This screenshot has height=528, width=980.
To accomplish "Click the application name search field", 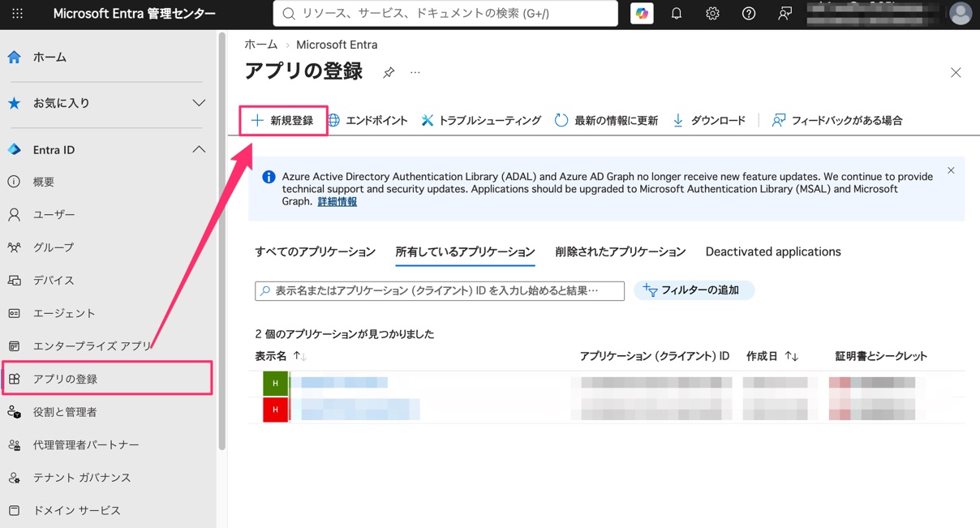I will 440,290.
